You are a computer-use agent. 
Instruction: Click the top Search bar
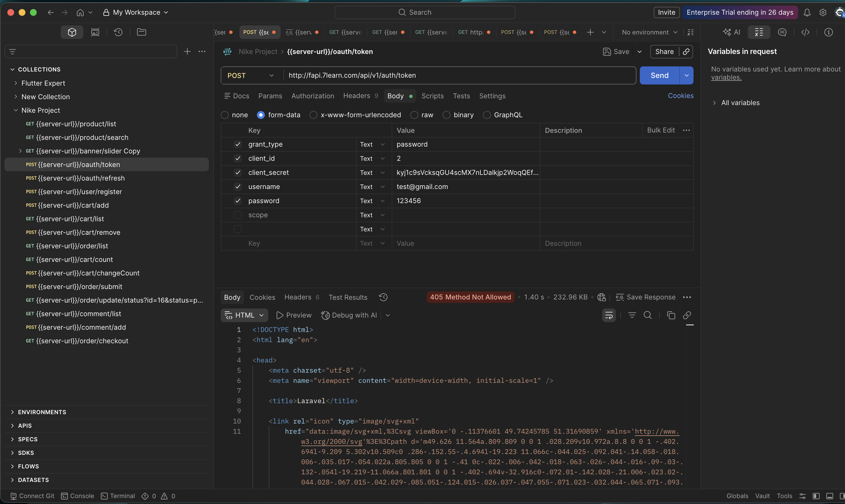point(424,12)
